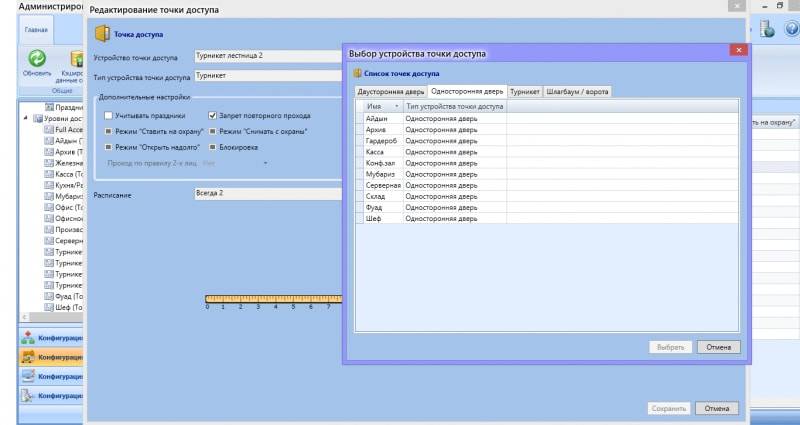The image size is (800, 425).
Task: Select the Гардероб row
Action: pyautogui.click(x=547, y=141)
